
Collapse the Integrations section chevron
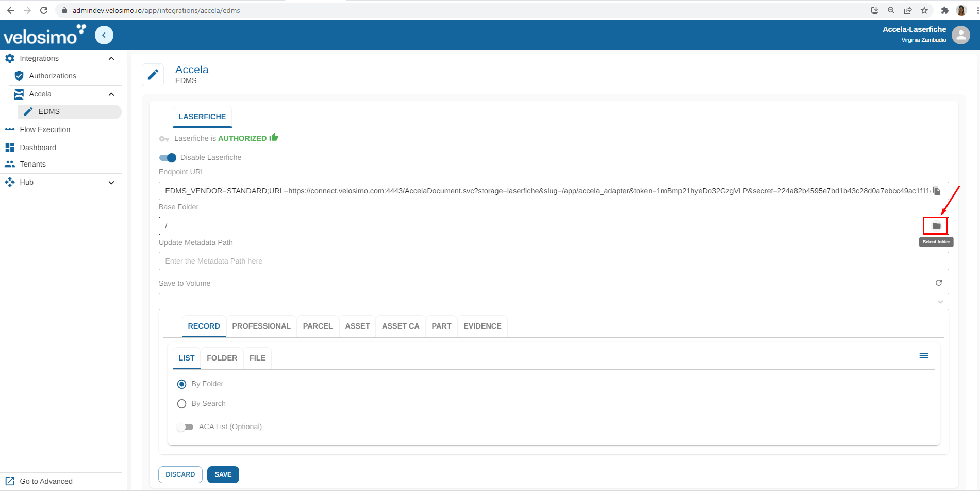pyautogui.click(x=111, y=58)
